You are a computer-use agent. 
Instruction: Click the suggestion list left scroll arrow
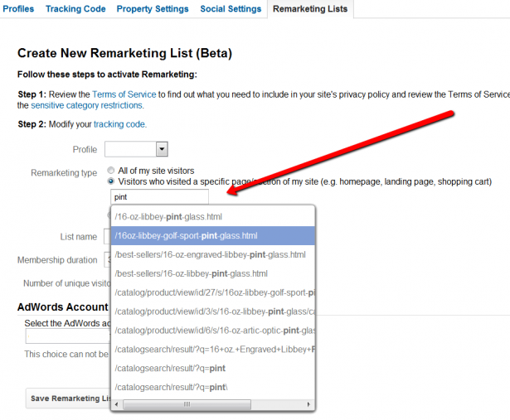(117, 404)
